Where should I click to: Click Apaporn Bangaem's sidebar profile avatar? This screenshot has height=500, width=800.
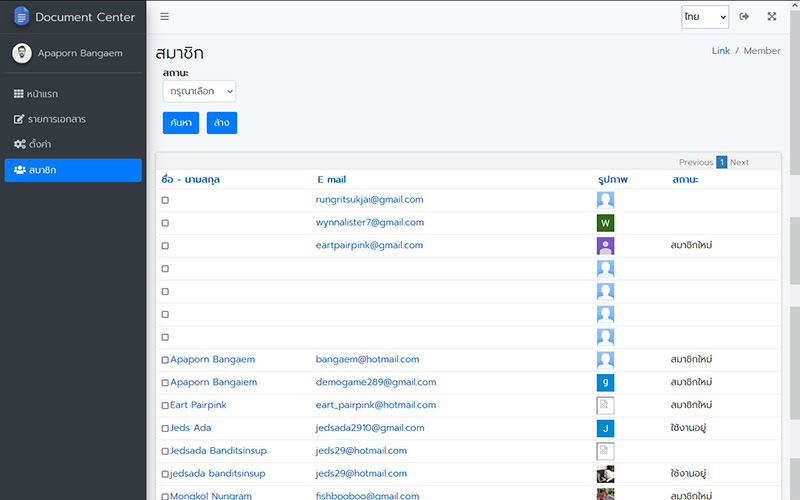pyautogui.click(x=22, y=53)
